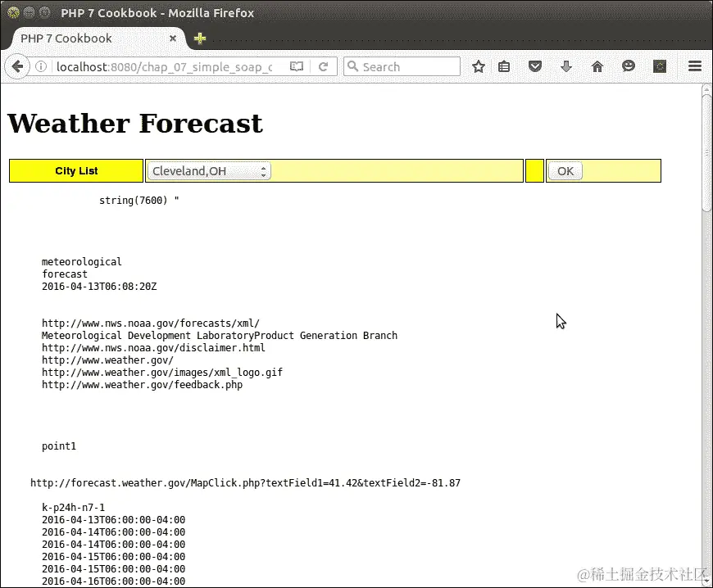Viewport: 713px width, 588px height.
Task: Toggle Reader View icon in address bar
Action: click(x=297, y=67)
